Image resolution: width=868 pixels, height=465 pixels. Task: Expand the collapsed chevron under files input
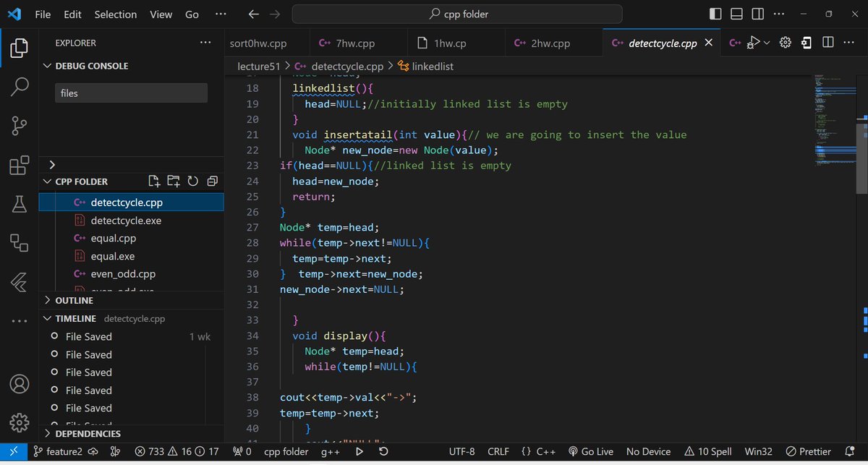coord(52,165)
